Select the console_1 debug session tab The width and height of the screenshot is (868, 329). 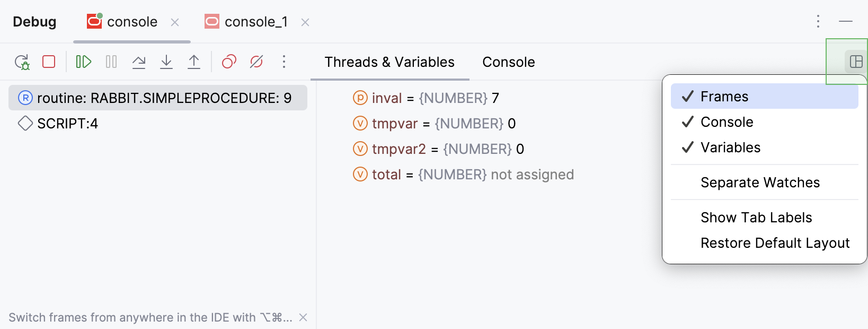point(256,22)
